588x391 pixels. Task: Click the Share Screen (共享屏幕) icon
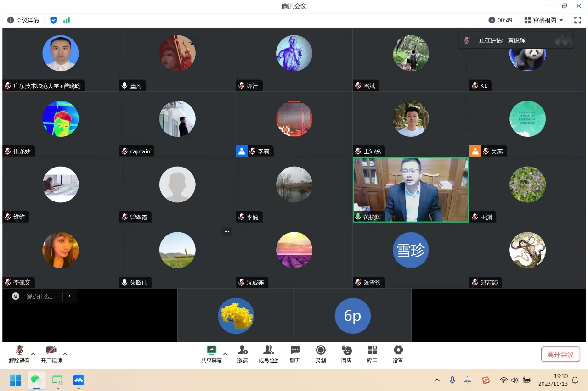[211, 351]
